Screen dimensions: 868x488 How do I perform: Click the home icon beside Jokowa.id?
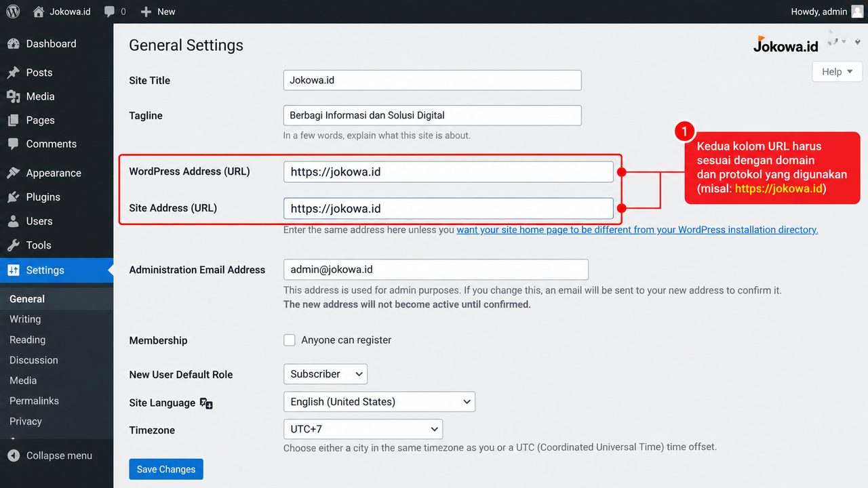(39, 12)
